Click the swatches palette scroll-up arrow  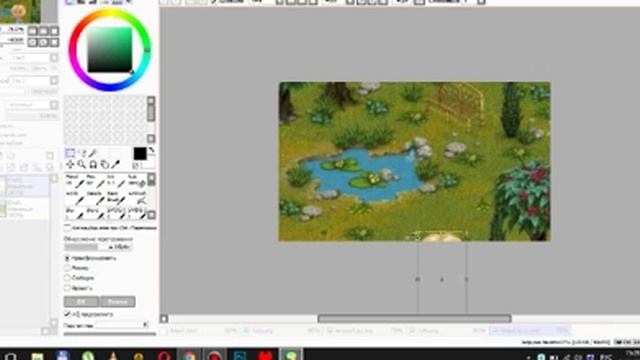click(151, 100)
